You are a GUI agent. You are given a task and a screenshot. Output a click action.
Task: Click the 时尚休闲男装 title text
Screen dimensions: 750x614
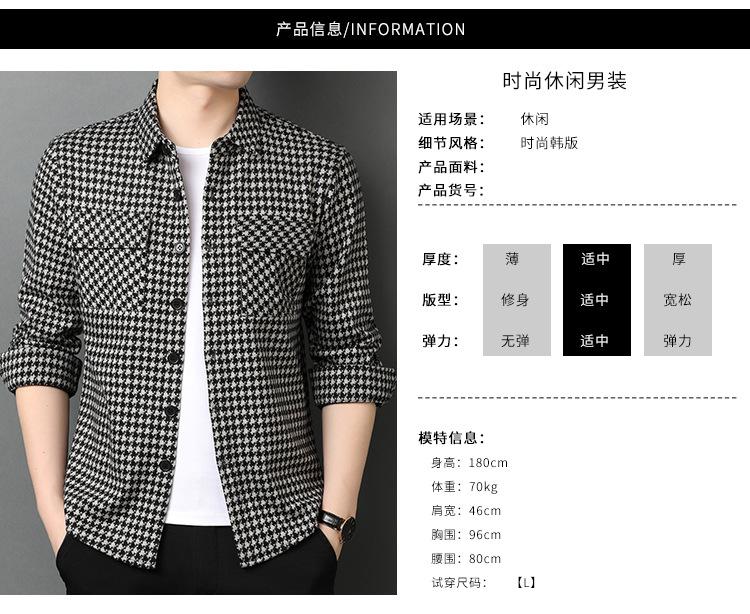[564, 81]
